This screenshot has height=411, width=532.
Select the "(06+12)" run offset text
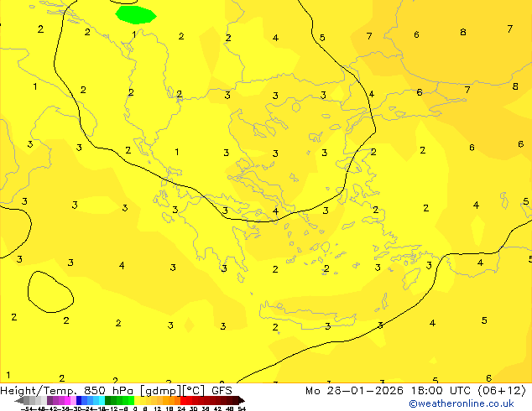[502, 391]
